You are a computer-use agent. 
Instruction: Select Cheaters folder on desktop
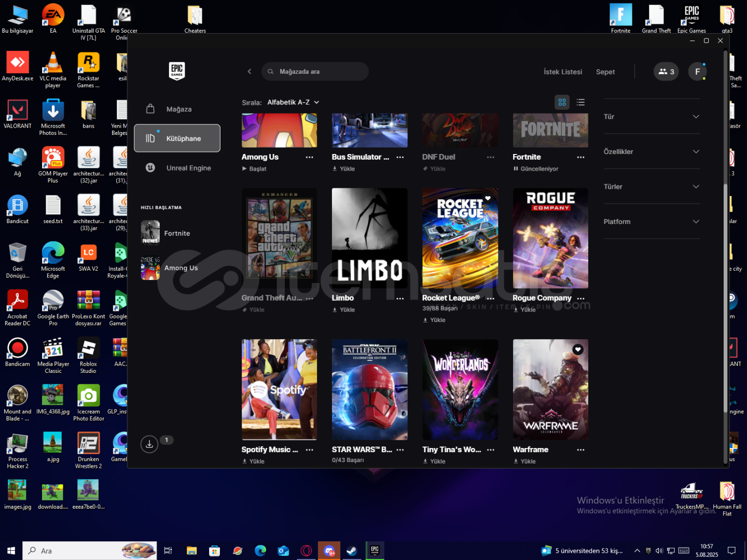click(x=195, y=20)
